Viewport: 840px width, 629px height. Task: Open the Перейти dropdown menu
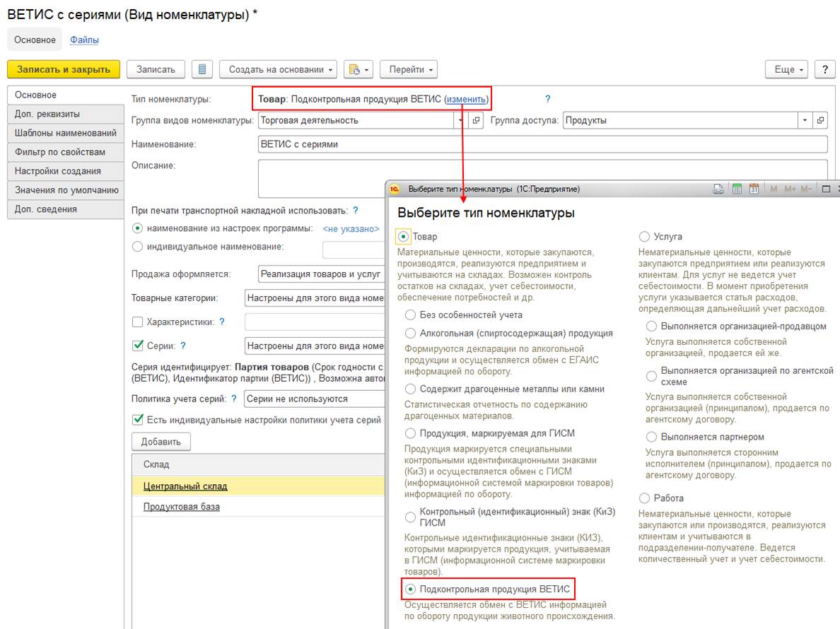coord(409,69)
